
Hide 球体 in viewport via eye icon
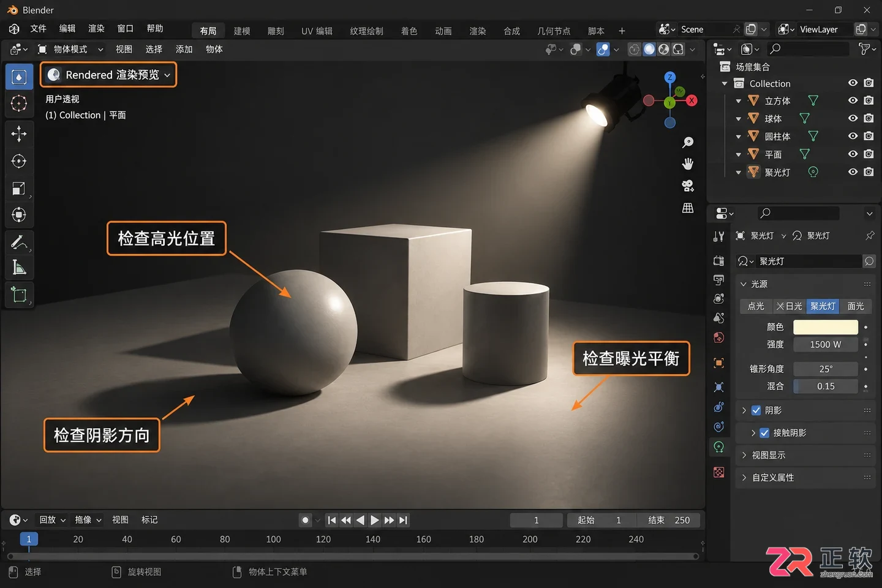tap(853, 118)
